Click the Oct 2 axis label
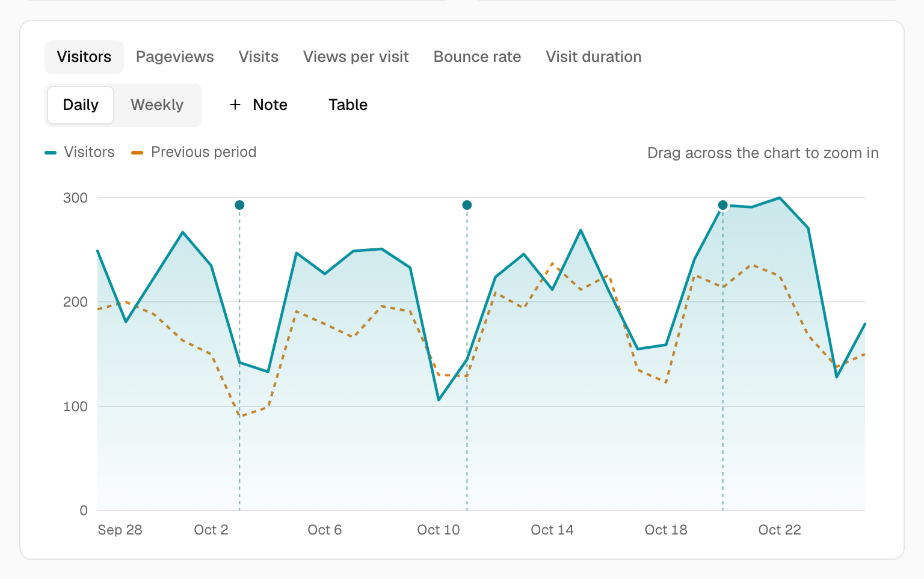 211,530
